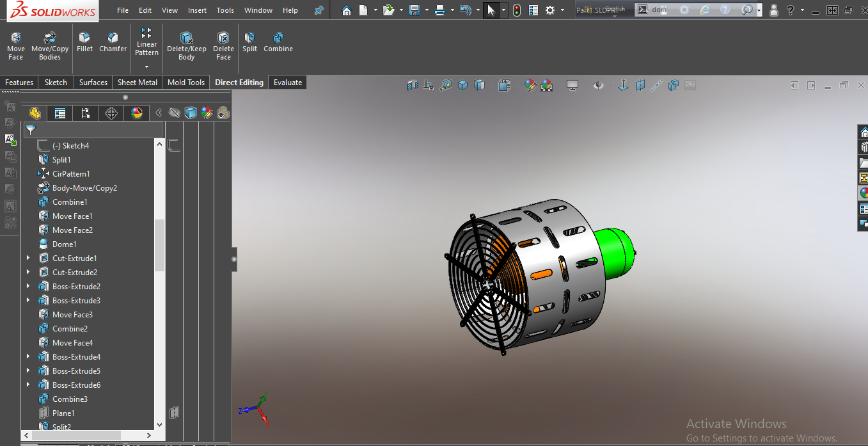Switch to the Surfaces tab
The width and height of the screenshot is (868, 446).
click(x=93, y=83)
